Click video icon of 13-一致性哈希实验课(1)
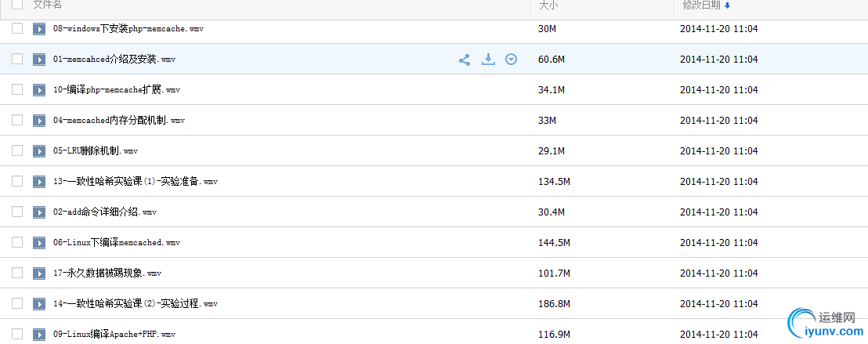Screen dimensions: 868x344 coord(38,181)
